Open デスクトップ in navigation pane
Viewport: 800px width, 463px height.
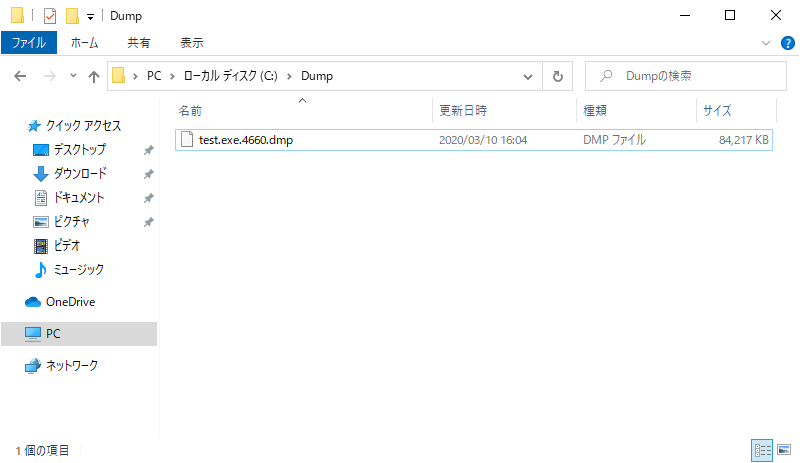80,150
